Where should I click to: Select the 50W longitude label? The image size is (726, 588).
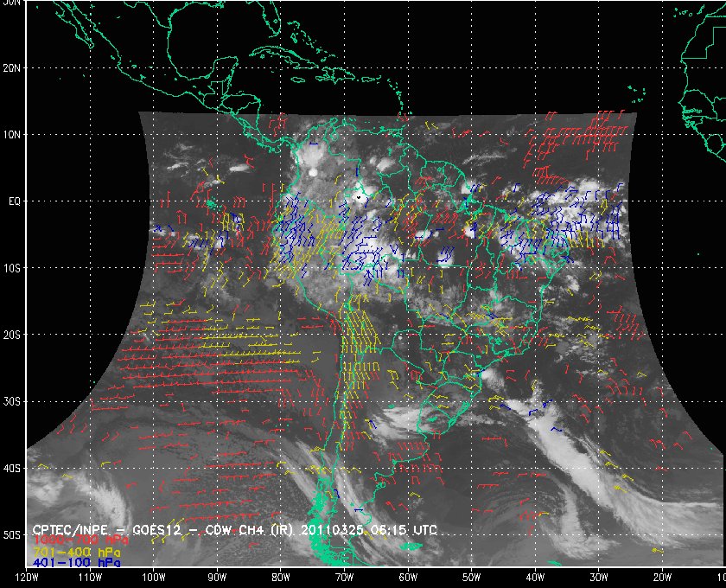[471, 578]
